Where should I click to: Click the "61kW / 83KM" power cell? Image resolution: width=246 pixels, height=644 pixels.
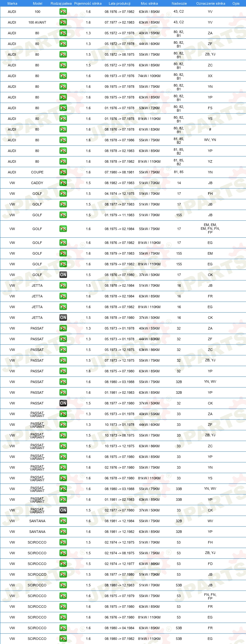149,129
